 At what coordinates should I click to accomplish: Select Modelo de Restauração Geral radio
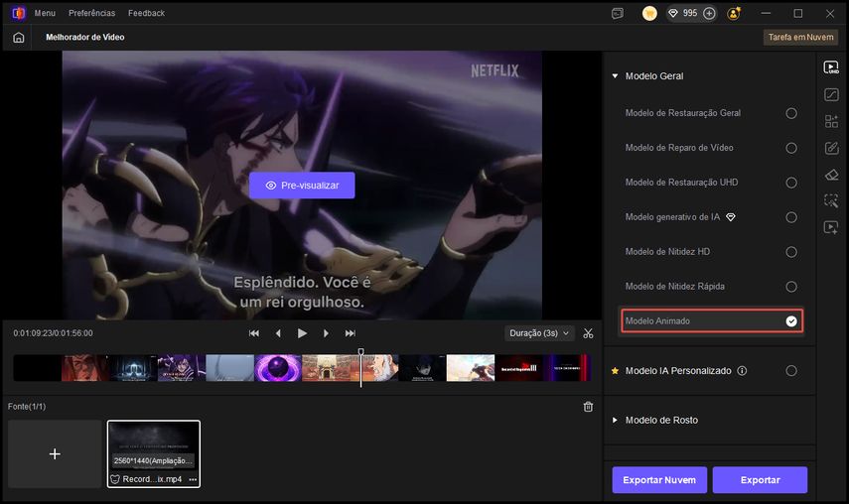click(791, 113)
